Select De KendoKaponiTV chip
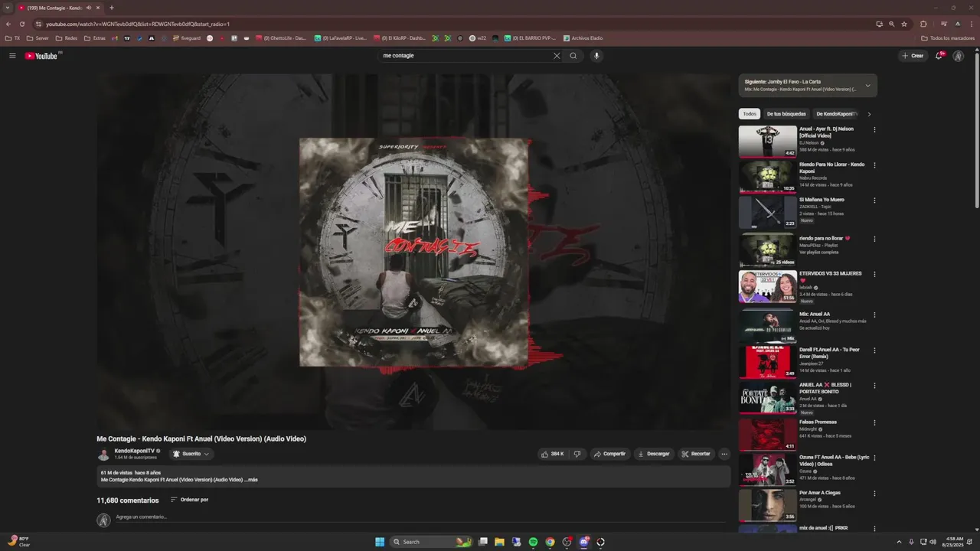The image size is (980, 551). pyautogui.click(x=837, y=114)
